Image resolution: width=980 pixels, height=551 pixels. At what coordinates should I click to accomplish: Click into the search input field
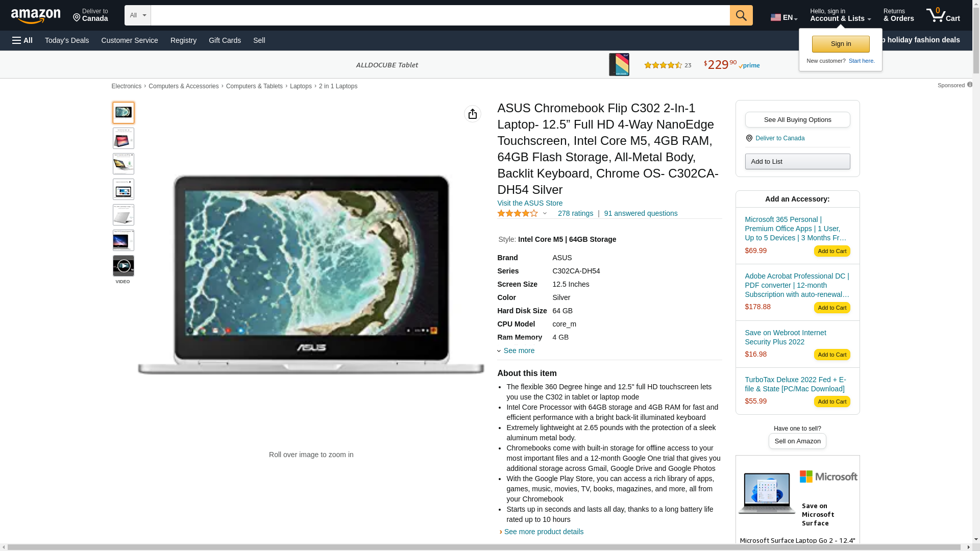[x=439, y=15]
